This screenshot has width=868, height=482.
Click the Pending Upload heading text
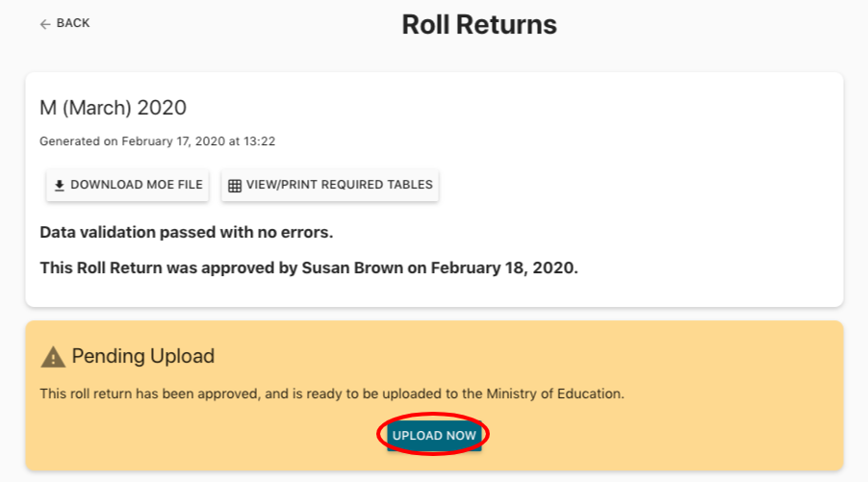[142, 356]
